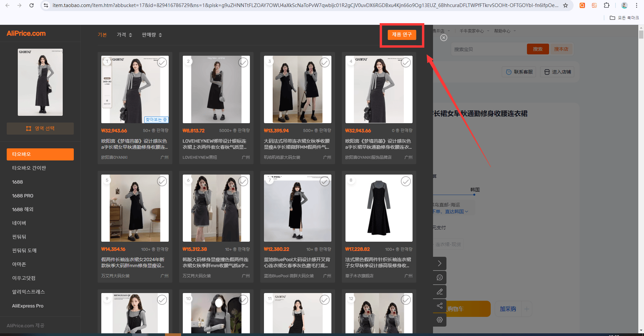The height and width of the screenshot is (336, 644).
Task: Click the AliPrice.com logo
Action: [x=26, y=33]
